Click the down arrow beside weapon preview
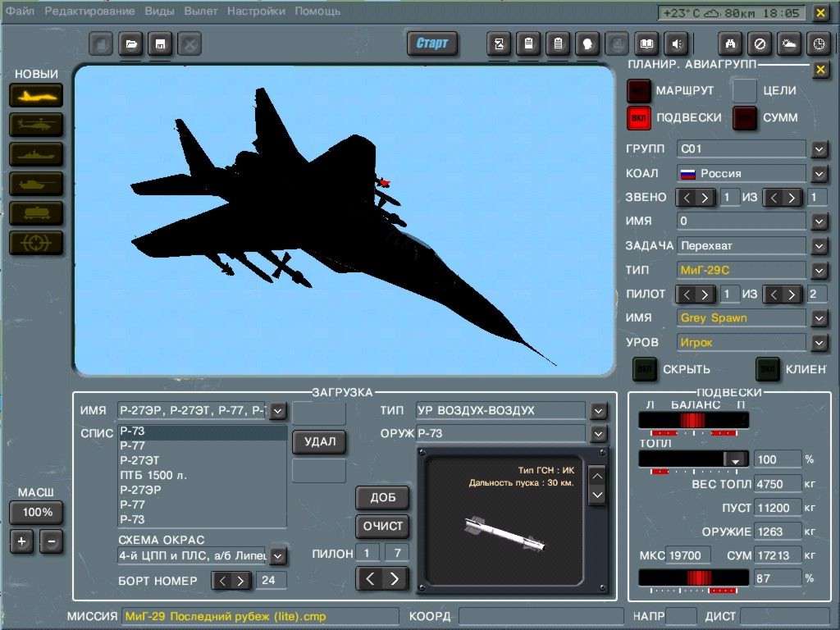 tap(597, 495)
